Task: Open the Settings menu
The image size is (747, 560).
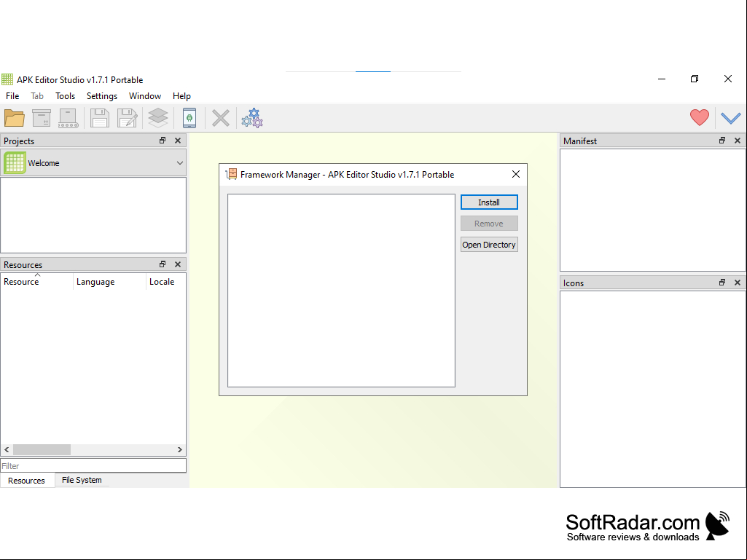Action: pyautogui.click(x=102, y=95)
